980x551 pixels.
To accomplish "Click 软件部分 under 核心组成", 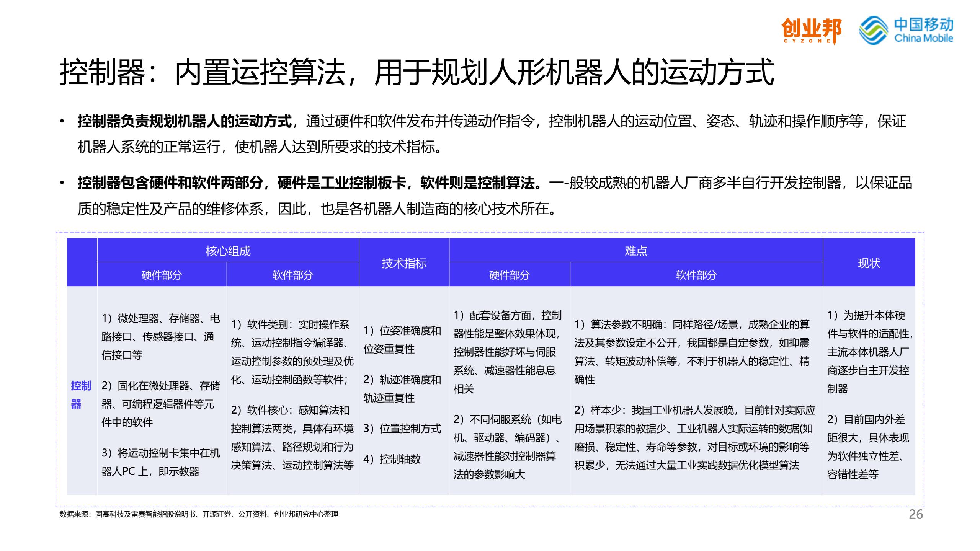I will point(292,275).
